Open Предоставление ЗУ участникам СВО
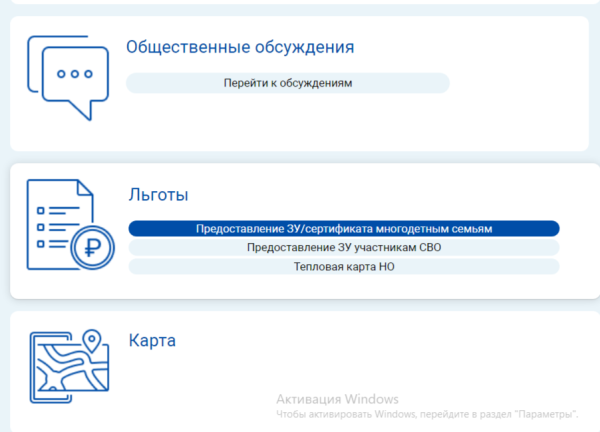Screen dimensions: 600x432 coord(344,248)
